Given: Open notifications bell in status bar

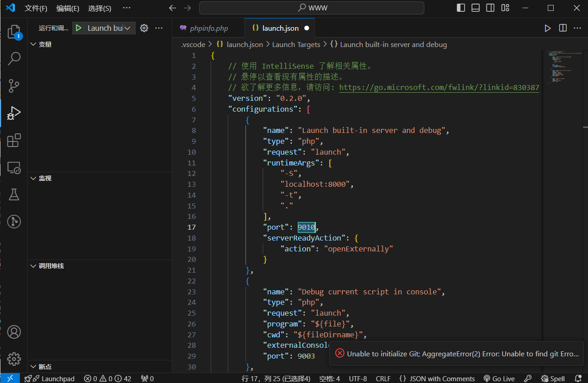Looking at the screenshot, I should click(x=578, y=378).
